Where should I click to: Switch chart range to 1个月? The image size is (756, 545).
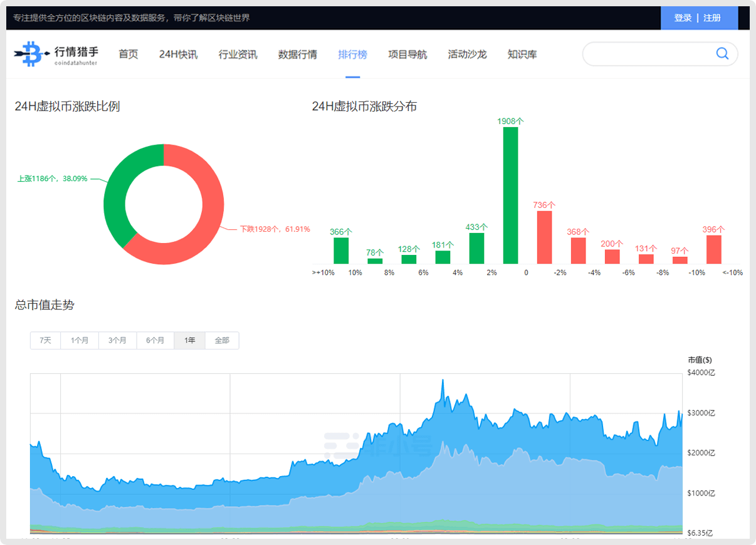click(x=80, y=341)
